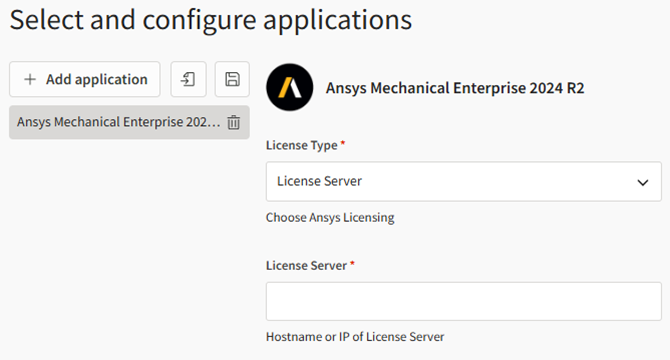Click the License Server field label
Screen dimensions: 670x360
[x=306, y=266]
